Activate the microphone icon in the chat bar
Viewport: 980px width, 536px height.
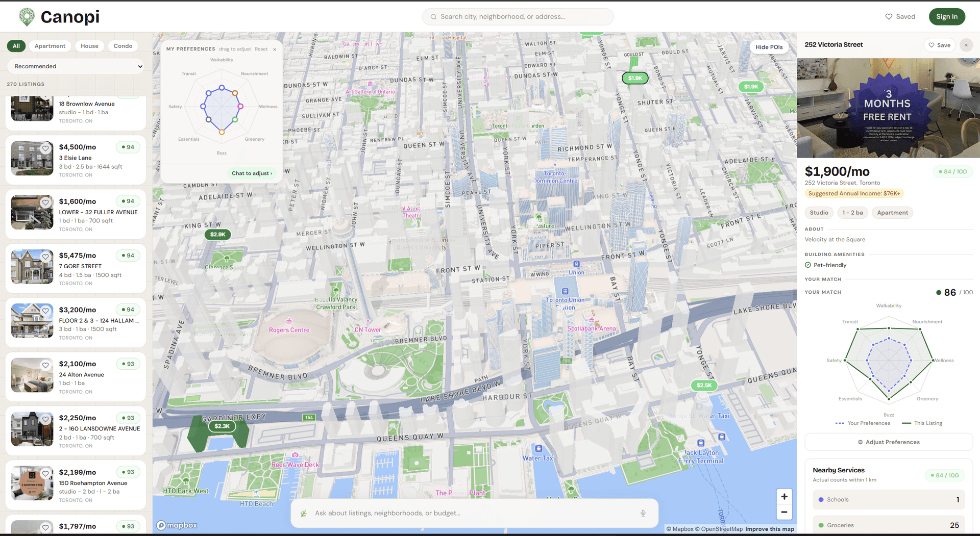pyautogui.click(x=643, y=513)
